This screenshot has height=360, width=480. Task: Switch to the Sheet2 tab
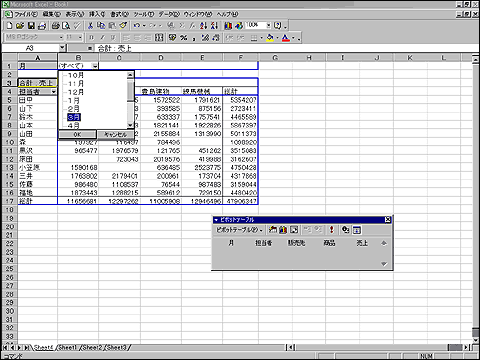[92, 347]
